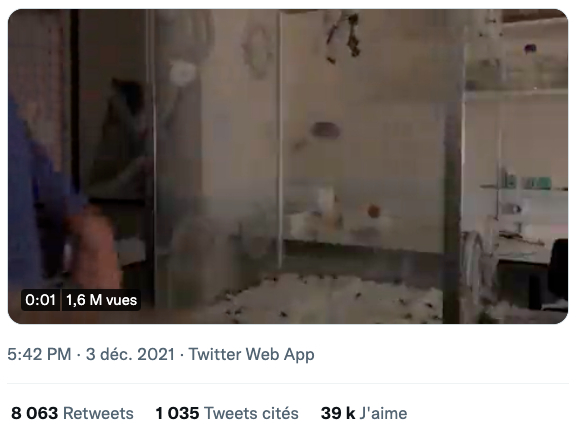Click the shelf area at video's right

(516, 148)
